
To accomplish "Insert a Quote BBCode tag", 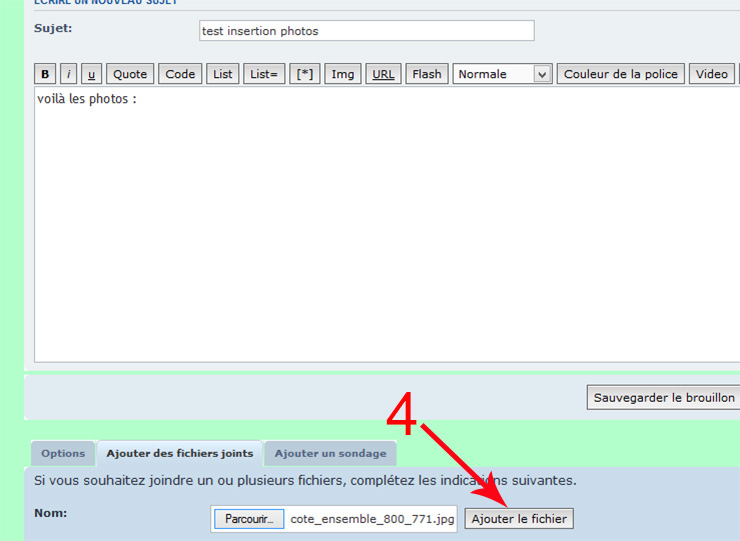I will (x=130, y=74).
